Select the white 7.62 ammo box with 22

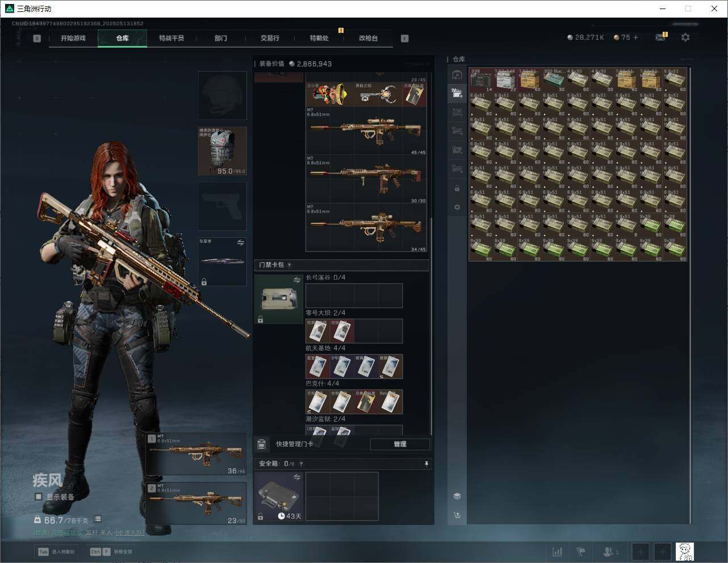click(x=506, y=79)
